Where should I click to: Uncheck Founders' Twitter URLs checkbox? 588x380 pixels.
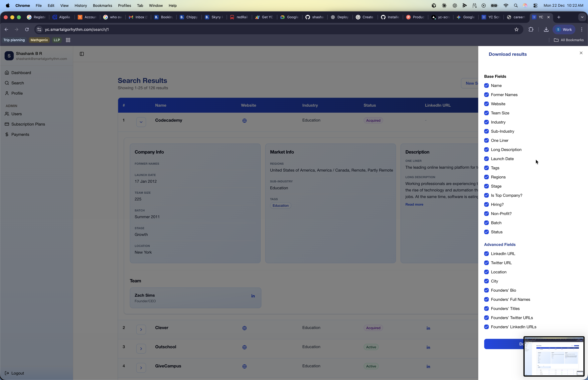pyautogui.click(x=486, y=318)
